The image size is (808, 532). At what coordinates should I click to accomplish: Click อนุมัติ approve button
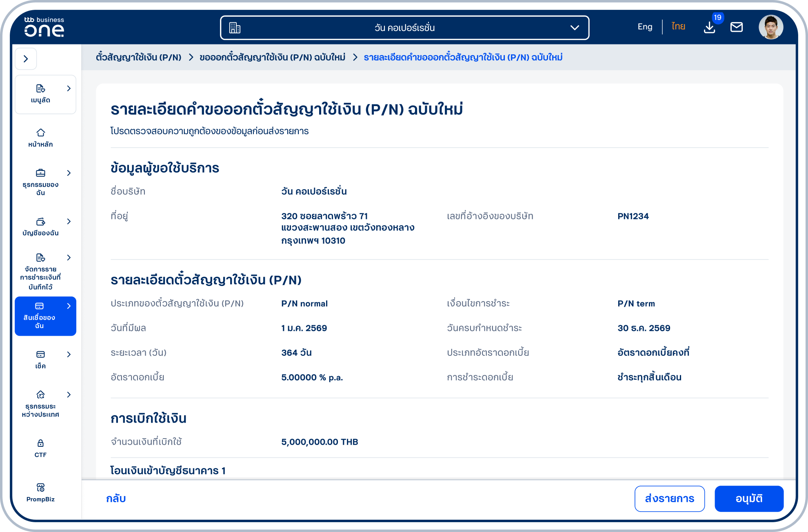[749, 499]
